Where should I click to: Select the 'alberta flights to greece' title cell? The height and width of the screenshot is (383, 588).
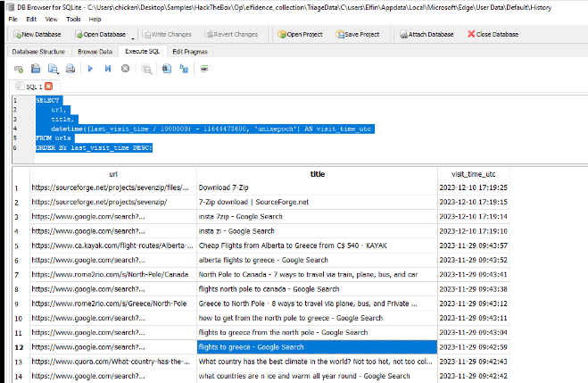[318, 260]
